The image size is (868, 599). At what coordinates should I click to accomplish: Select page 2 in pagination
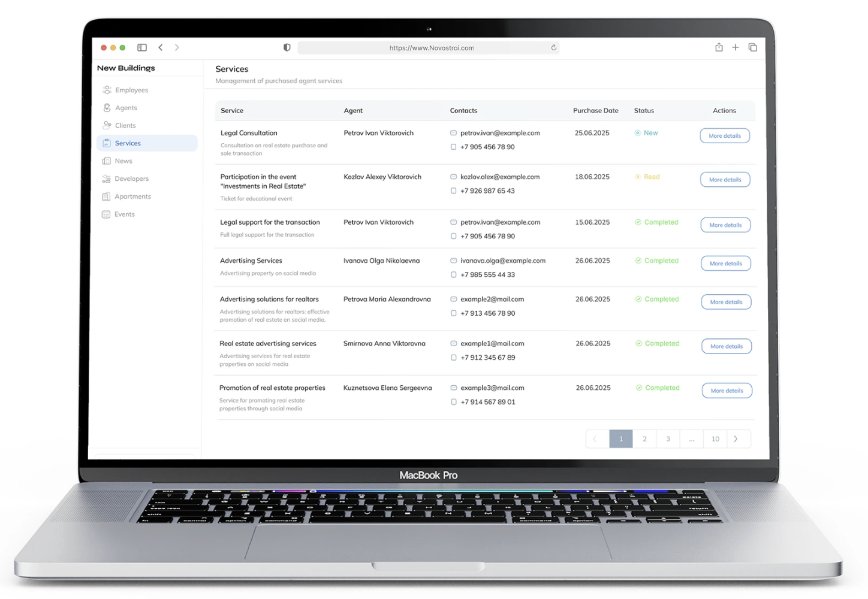click(x=644, y=439)
